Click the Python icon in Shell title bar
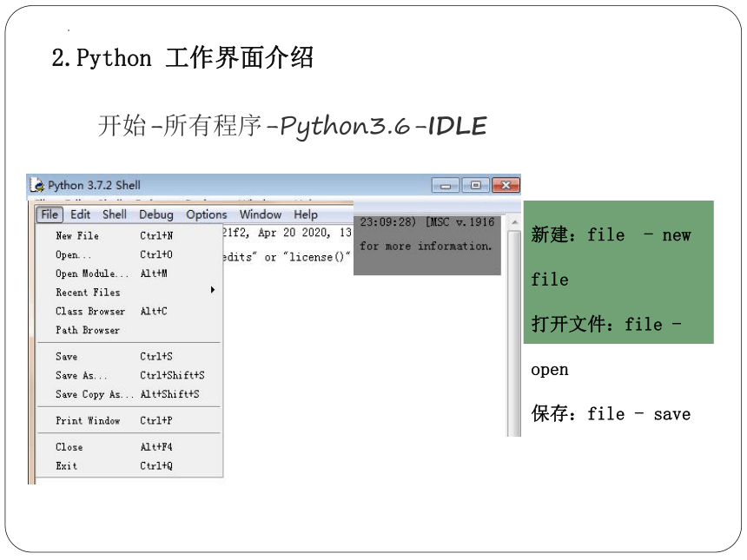Screen dimensions: 747x560 click(36, 185)
